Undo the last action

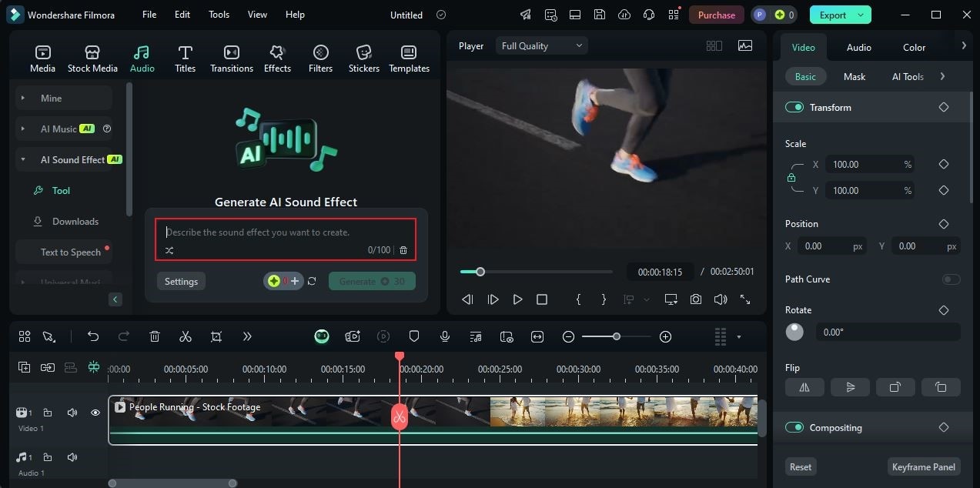pos(93,336)
